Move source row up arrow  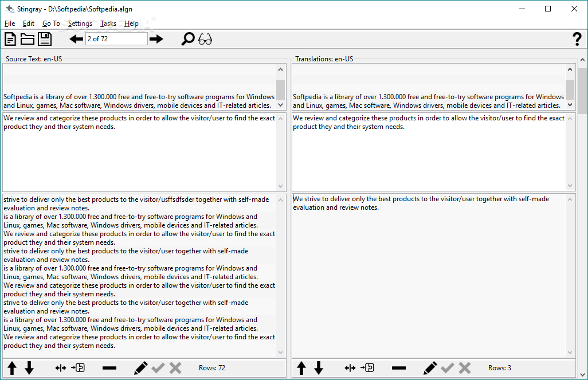pos(12,368)
